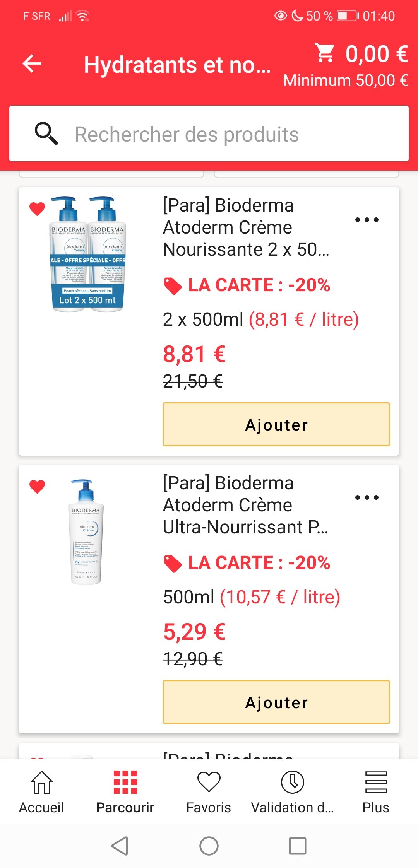
Task: Open options menu for Crème Nourissante 2 x 500
Action: tap(367, 220)
